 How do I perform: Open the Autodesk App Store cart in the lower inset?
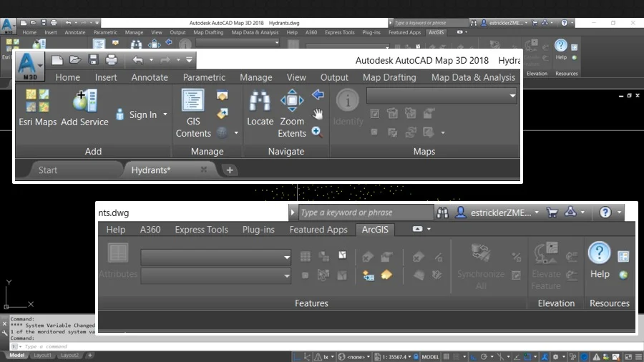(552, 212)
